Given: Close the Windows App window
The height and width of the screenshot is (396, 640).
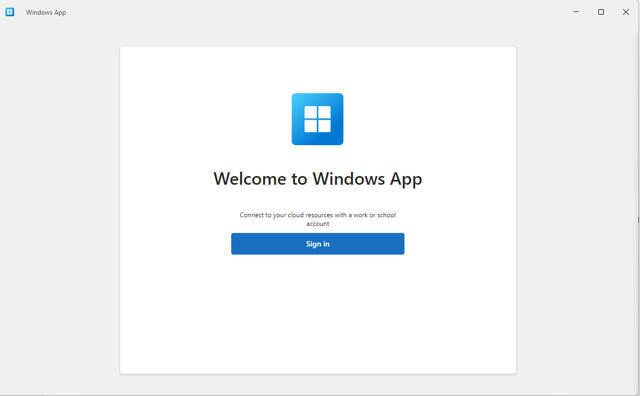Looking at the screenshot, I should 626,12.
